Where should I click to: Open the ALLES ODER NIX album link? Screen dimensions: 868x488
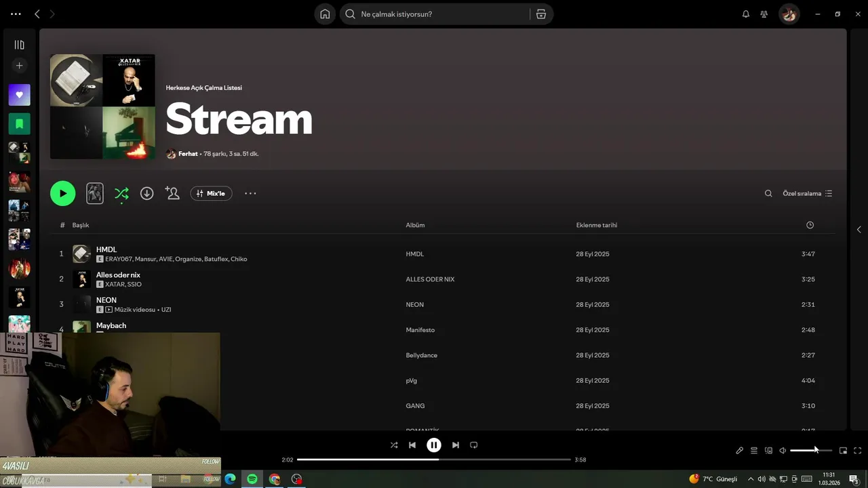click(x=430, y=279)
